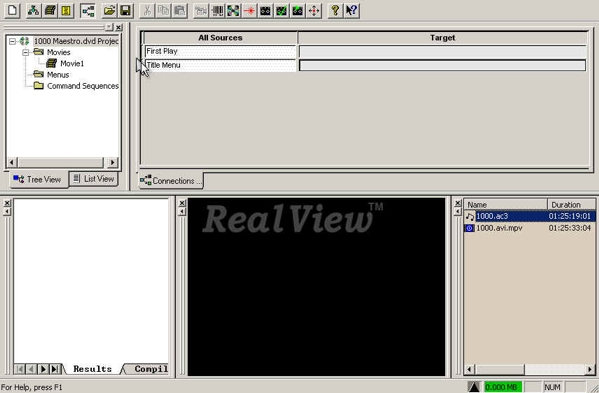Go to next output tab with play arrow
Screen dimensions: 599x393
coord(43,369)
